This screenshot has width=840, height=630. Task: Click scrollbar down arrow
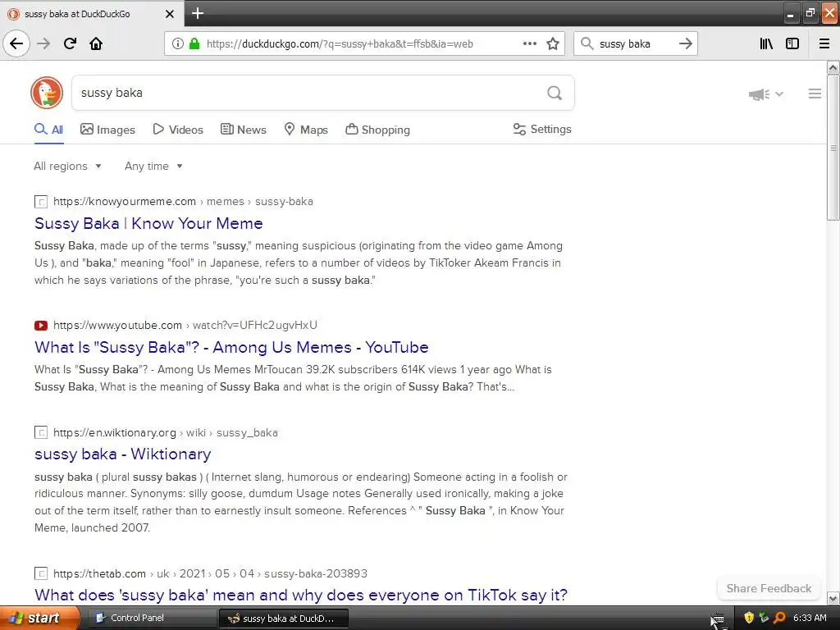pos(833,598)
